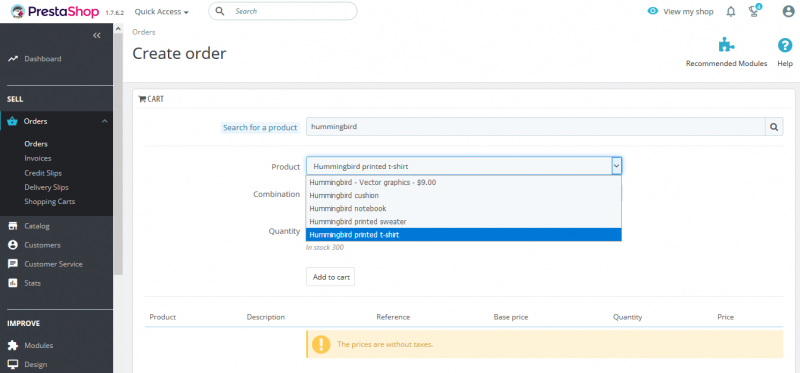The image size is (800, 373).
Task: Click the PrestaShop logo
Action: pyautogui.click(x=55, y=11)
